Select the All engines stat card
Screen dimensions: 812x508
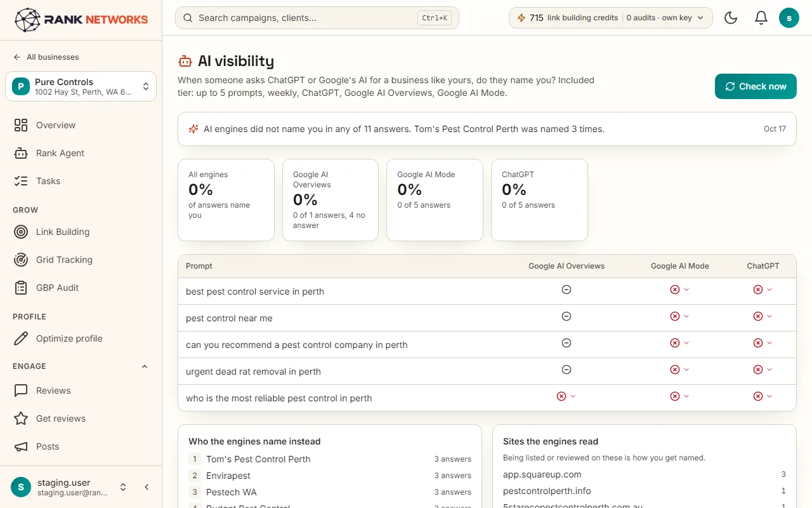(226, 200)
